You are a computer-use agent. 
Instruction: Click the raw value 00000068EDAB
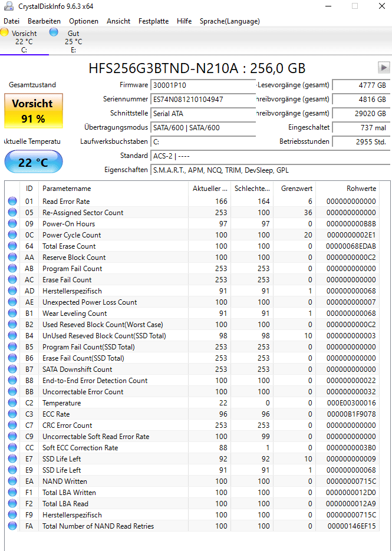(351, 246)
